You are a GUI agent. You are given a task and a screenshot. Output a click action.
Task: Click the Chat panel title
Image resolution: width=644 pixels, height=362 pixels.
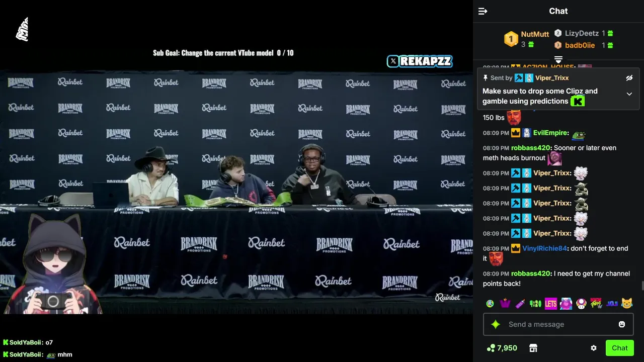coord(558,11)
